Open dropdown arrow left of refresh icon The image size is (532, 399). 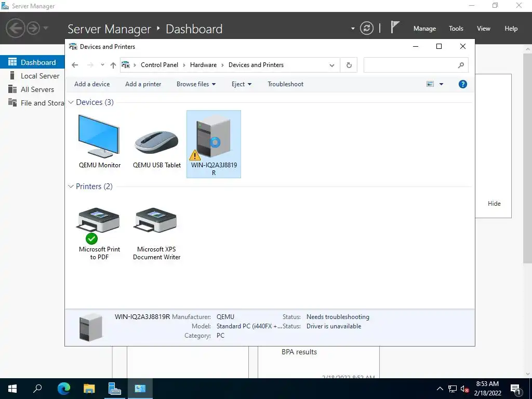[353, 29]
